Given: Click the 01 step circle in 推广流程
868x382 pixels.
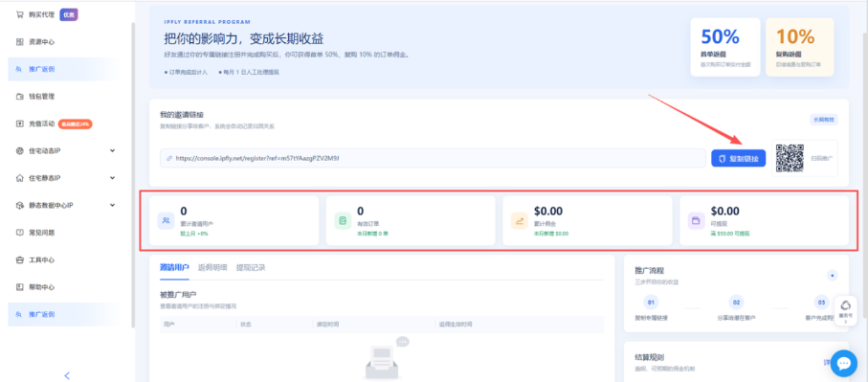Looking at the screenshot, I should pos(651,303).
